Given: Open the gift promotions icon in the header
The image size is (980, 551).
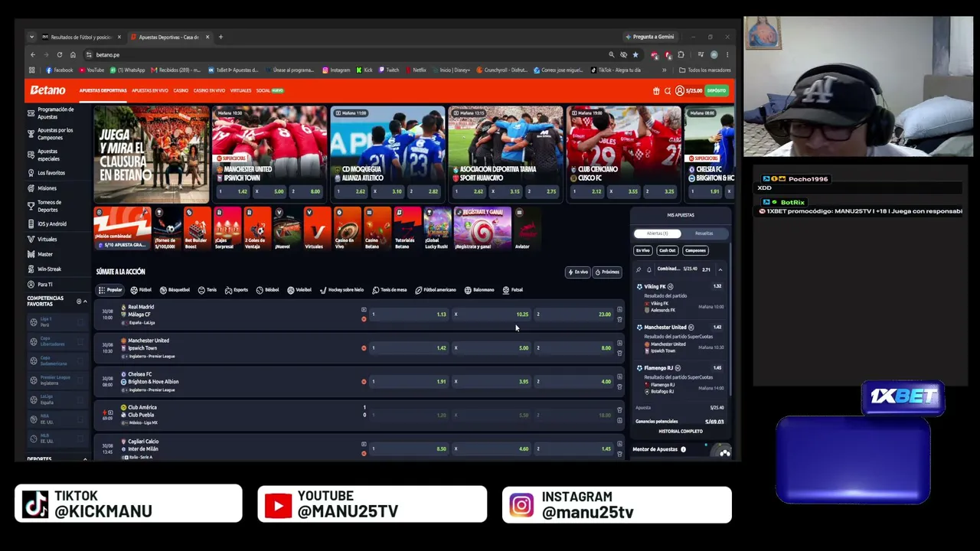Looking at the screenshot, I should click(656, 91).
